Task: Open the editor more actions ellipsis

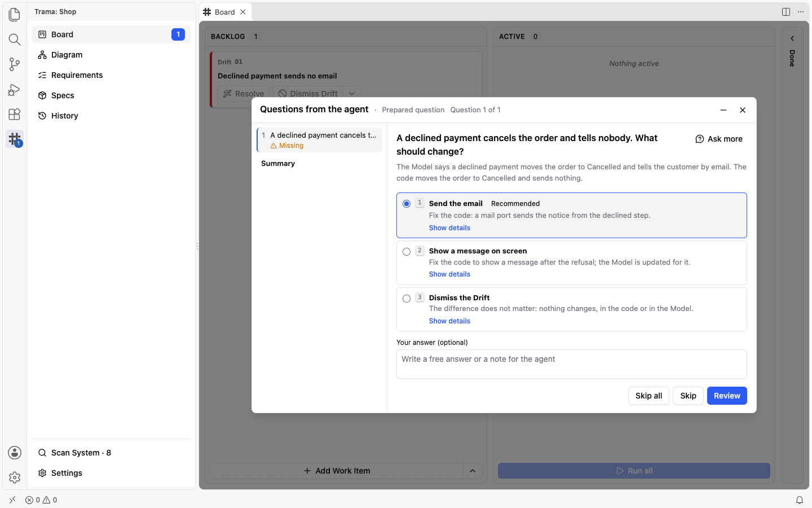Action: (x=801, y=12)
